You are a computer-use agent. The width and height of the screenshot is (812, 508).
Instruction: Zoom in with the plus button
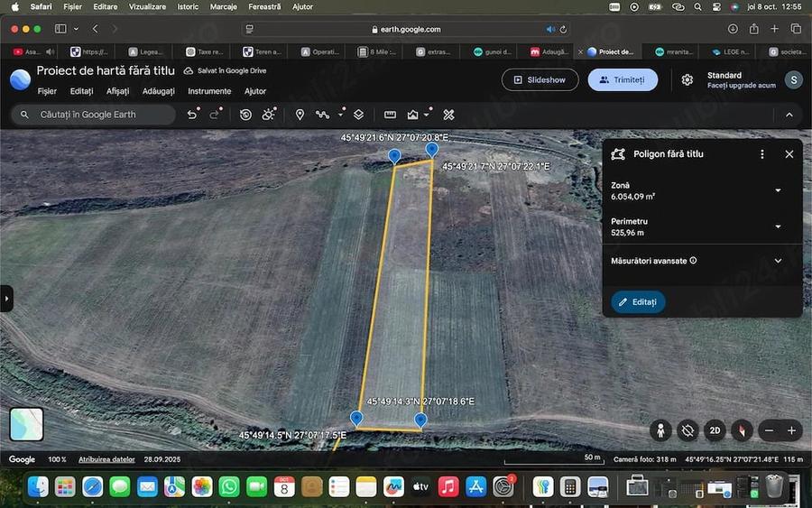point(791,430)
